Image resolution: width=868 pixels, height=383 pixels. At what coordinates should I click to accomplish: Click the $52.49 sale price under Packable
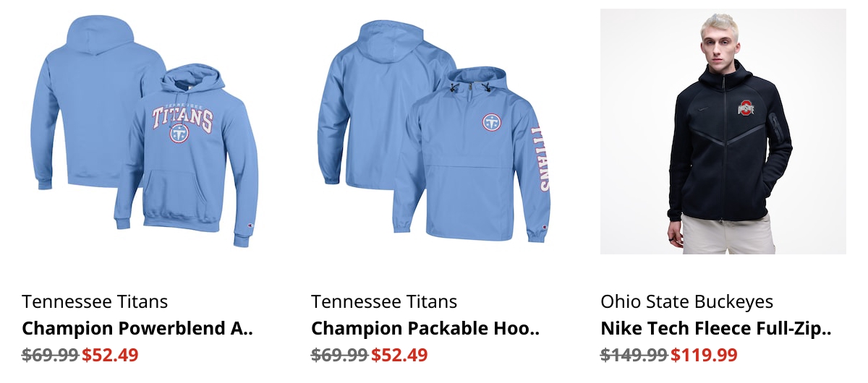(x=399, y=356)
